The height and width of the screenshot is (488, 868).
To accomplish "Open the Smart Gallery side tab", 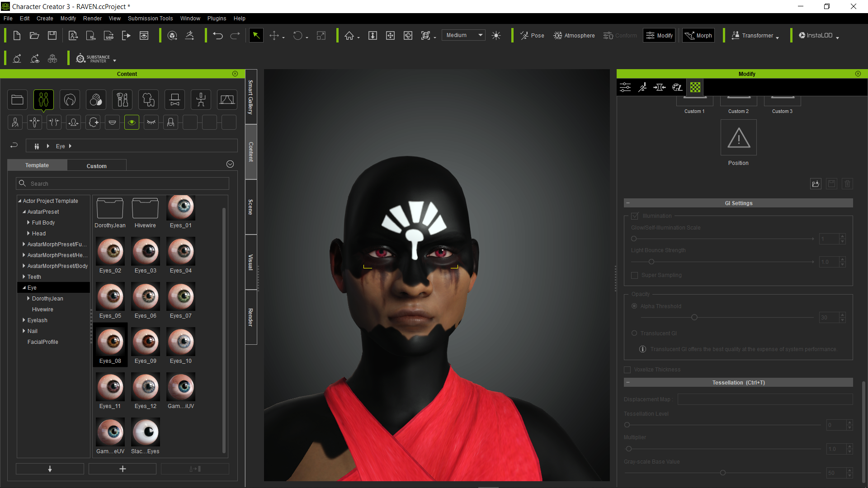I will pos(251,97).
